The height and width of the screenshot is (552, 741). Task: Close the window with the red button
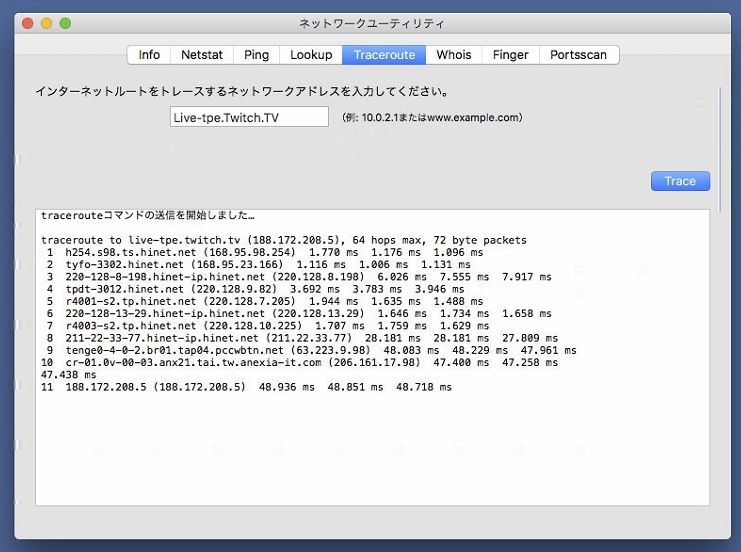point(28,23)
